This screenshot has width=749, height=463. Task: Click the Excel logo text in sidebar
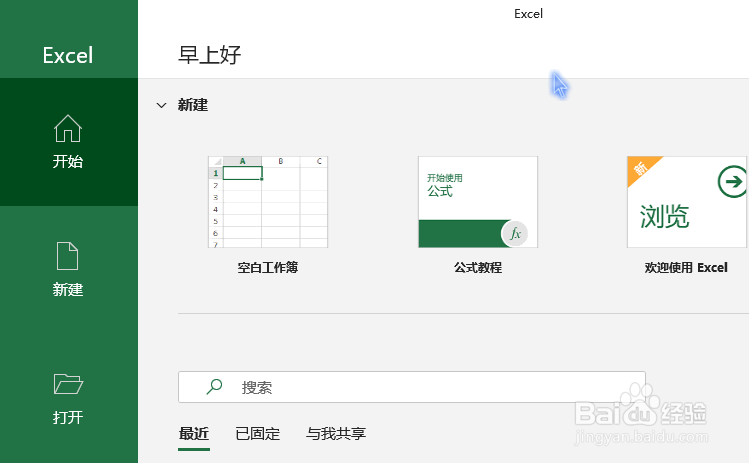68,55
